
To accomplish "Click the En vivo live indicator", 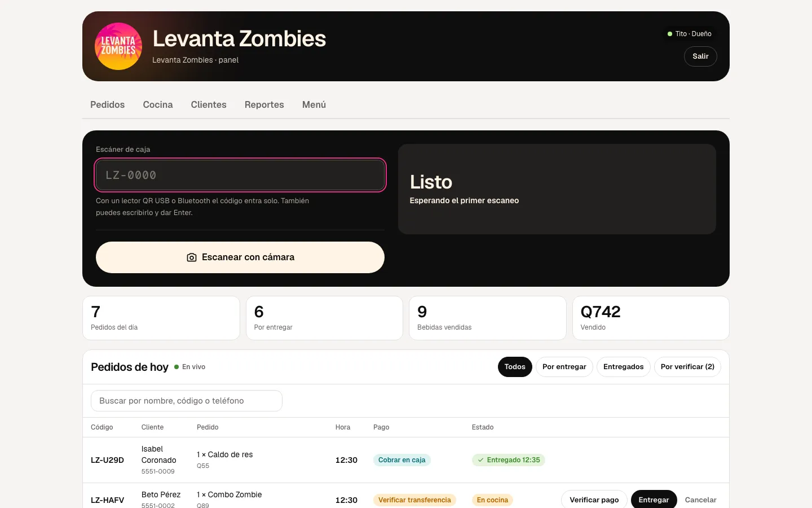I will pos(190,367).
